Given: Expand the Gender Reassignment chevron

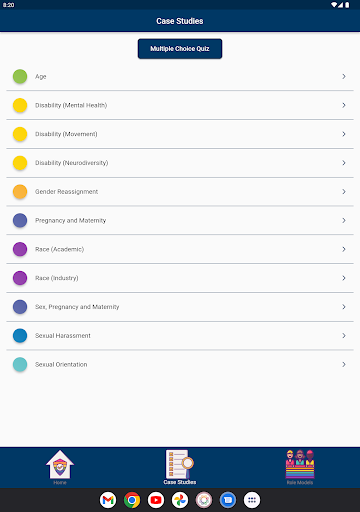Looking at the screenshot, I should coord(344,192).
